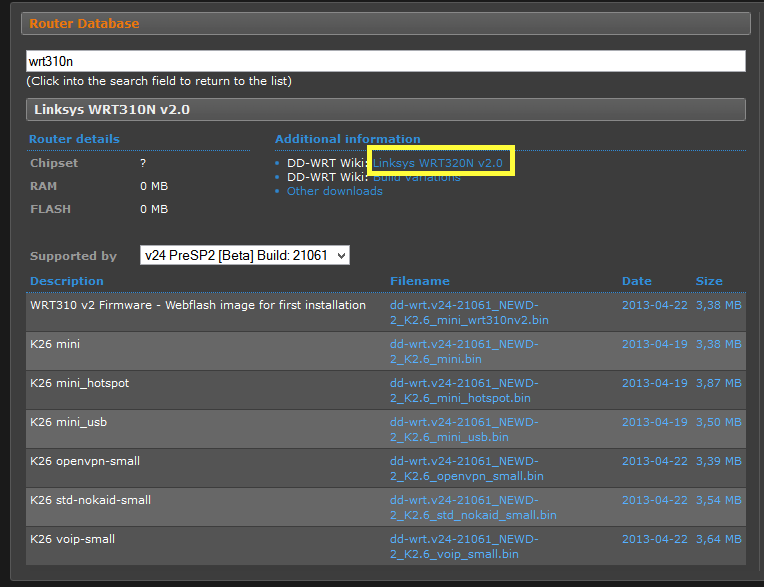Image resolution: width=764 pixels, height=587 pixels.
Task: Click the router search input field
Action: click(385, 61)
